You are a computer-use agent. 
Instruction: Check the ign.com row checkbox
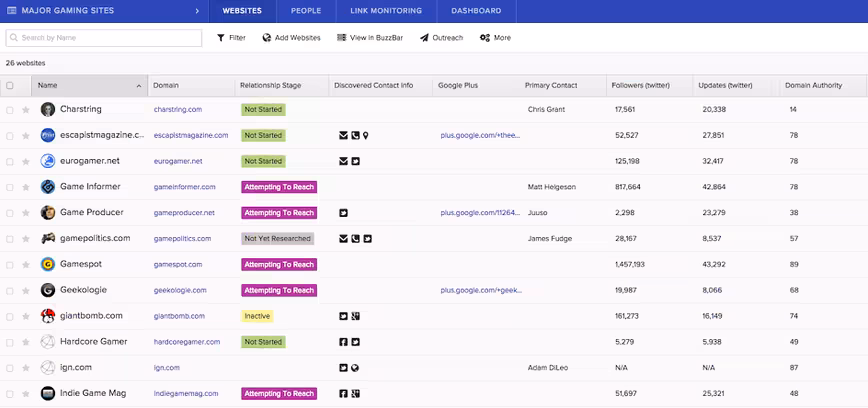coord(9,369)
